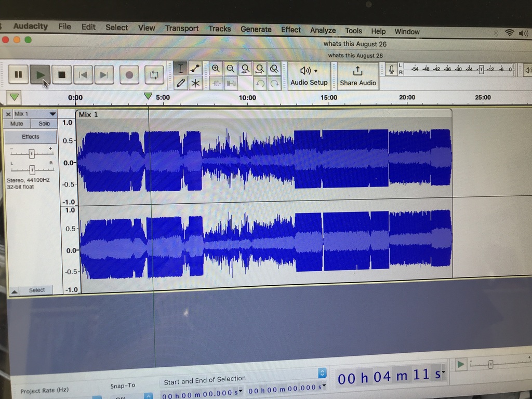Viewport: 532px width, 399px height.
Task: Click the Zoom Toggle icon
Action: [274, 69]
